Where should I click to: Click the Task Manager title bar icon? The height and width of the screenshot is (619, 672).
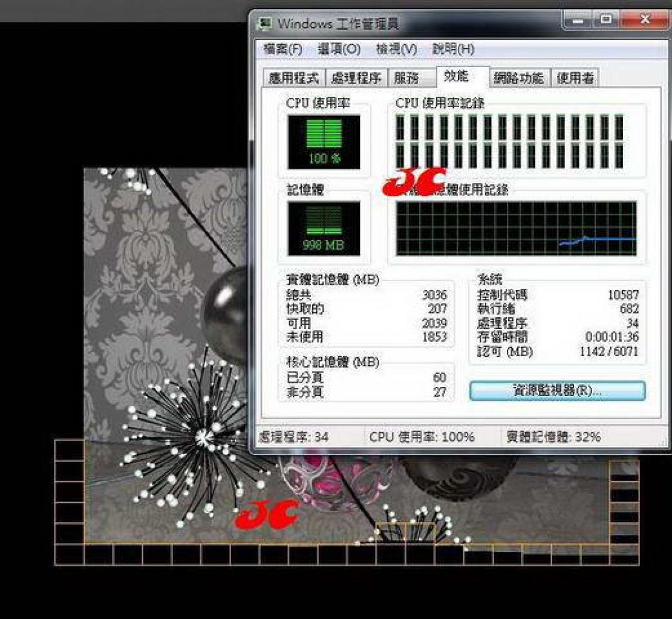click(265, 23)
